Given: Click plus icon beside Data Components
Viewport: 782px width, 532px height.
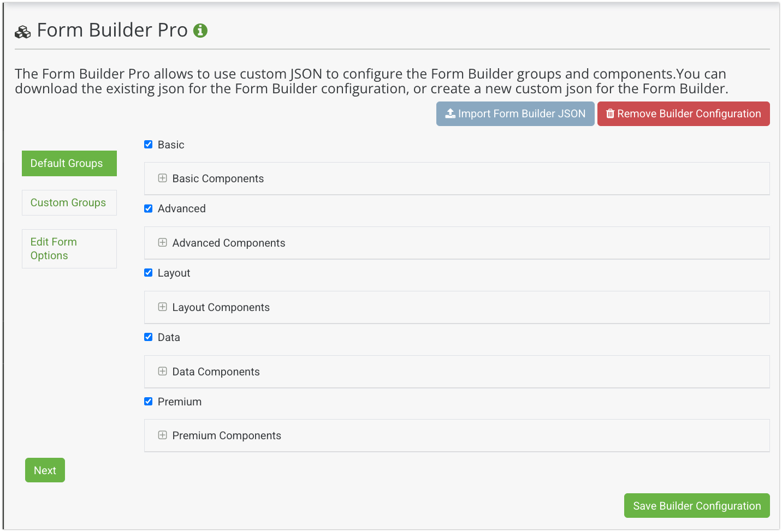Looking at the screenshot, I should 162,371.
